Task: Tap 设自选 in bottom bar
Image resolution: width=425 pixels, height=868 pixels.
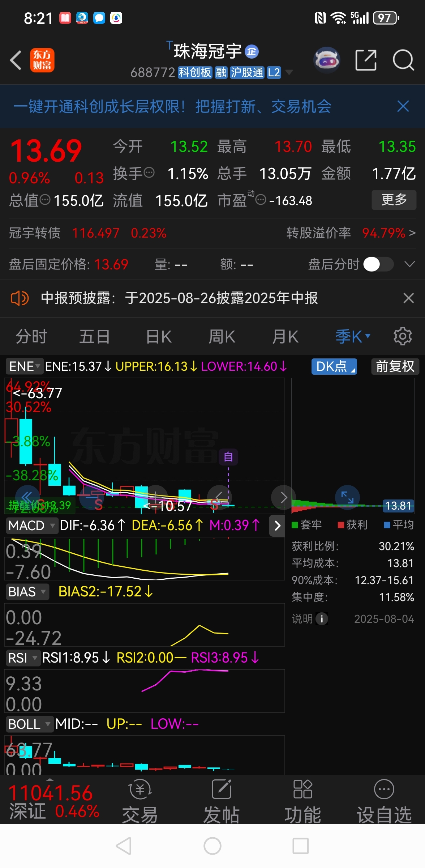Action: point(384,801)
